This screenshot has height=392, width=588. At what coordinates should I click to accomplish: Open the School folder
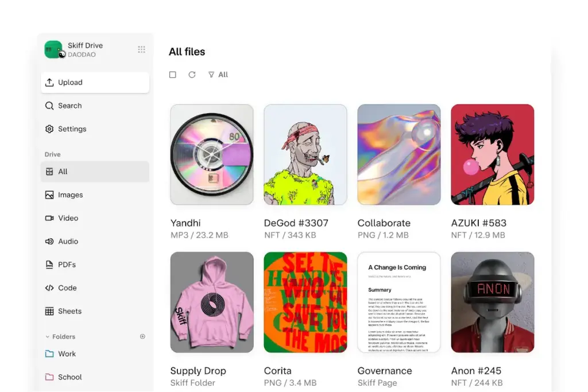coord(69,377)
